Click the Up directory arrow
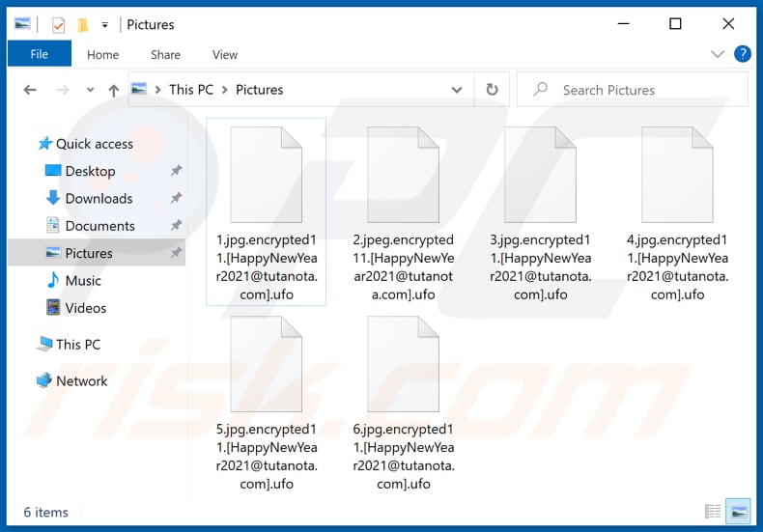The height and width of the screenshot is (532, 763). (x=114, y=90)
